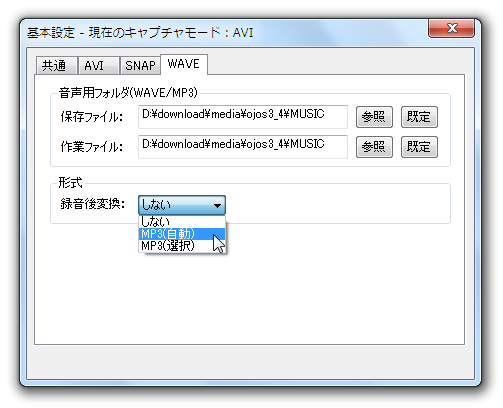The width and height of the screenshot is (503, 408).
Task: Browse with 参照 button for 保存ファイル
Action: tap(374, 117)
